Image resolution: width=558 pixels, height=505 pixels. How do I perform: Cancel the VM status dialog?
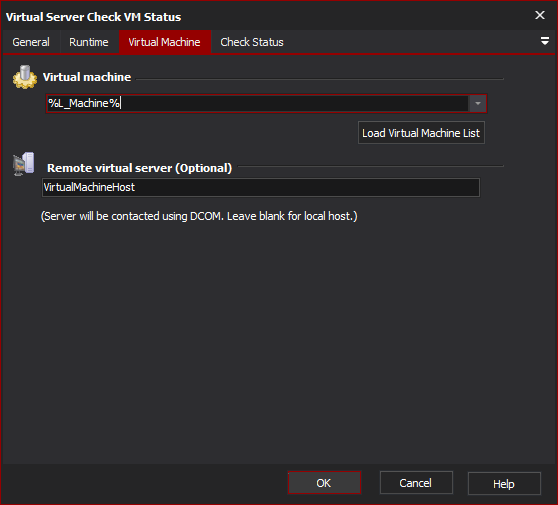416,483
